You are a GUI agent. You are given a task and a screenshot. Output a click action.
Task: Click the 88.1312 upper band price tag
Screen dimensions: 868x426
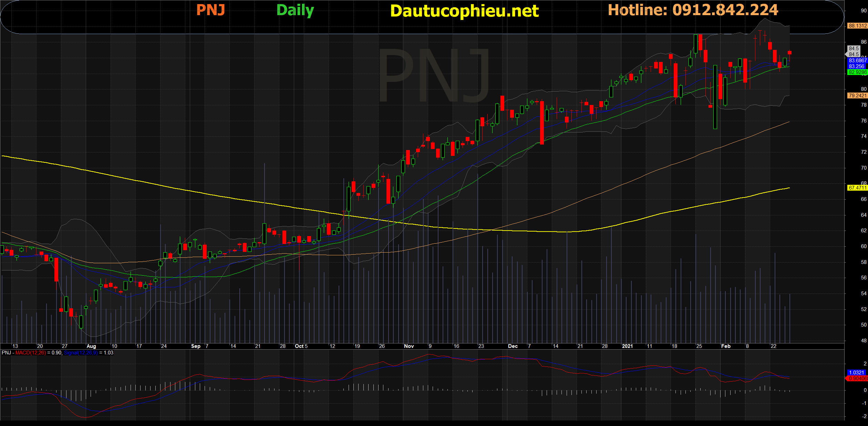(x=857, y=26)
